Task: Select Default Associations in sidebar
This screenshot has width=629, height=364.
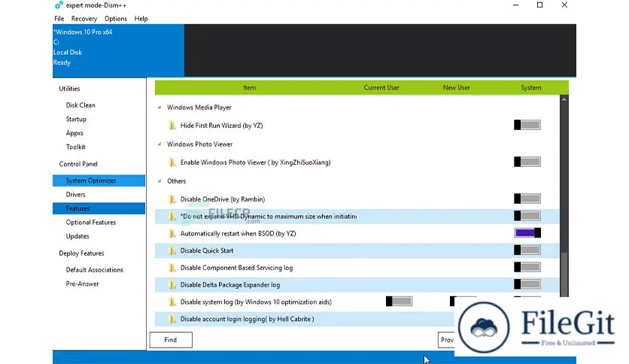Action: [x=95, y=270]
